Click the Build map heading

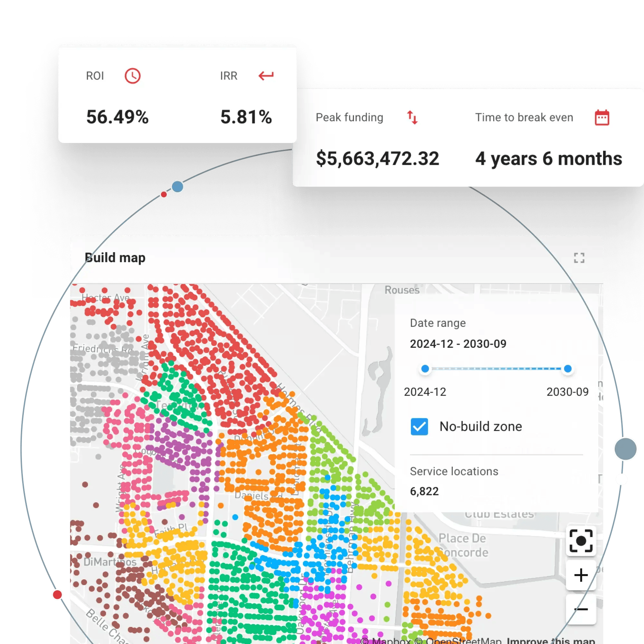tap(115, 258)
